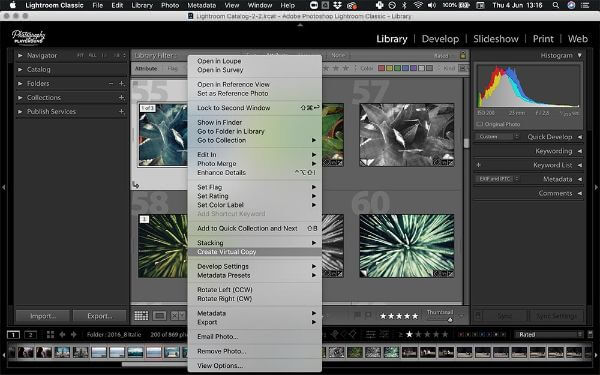The image size is (600, 375).
Task: Toggle filmstrip flag filter icons
Action: pos(343,335)
